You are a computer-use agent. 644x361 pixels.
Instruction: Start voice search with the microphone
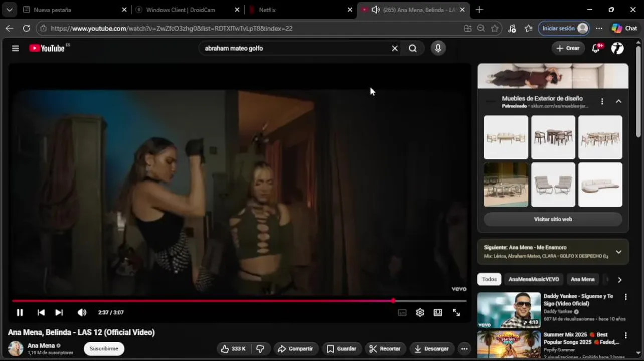click(x=438, y=48)
